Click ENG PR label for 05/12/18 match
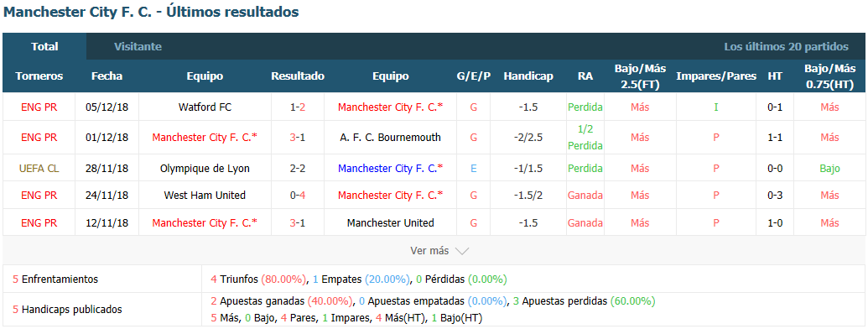Viewport: 868px width, 329px height. [39, 107]
